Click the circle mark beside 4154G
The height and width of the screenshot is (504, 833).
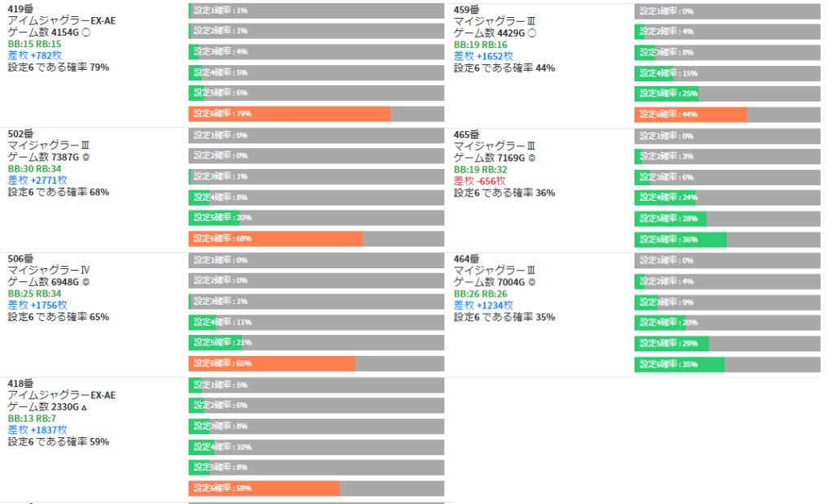86,33
